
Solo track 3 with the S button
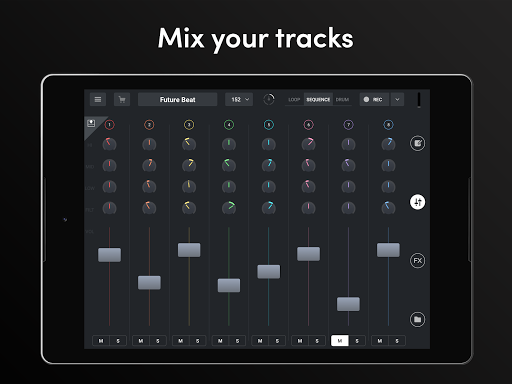pos(198,341)
